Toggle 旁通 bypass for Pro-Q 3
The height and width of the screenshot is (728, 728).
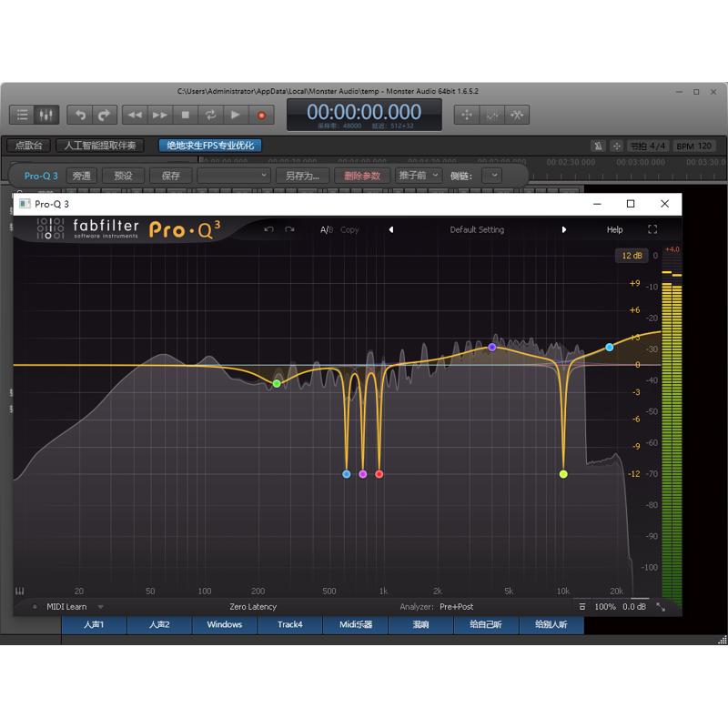(82, 176)
